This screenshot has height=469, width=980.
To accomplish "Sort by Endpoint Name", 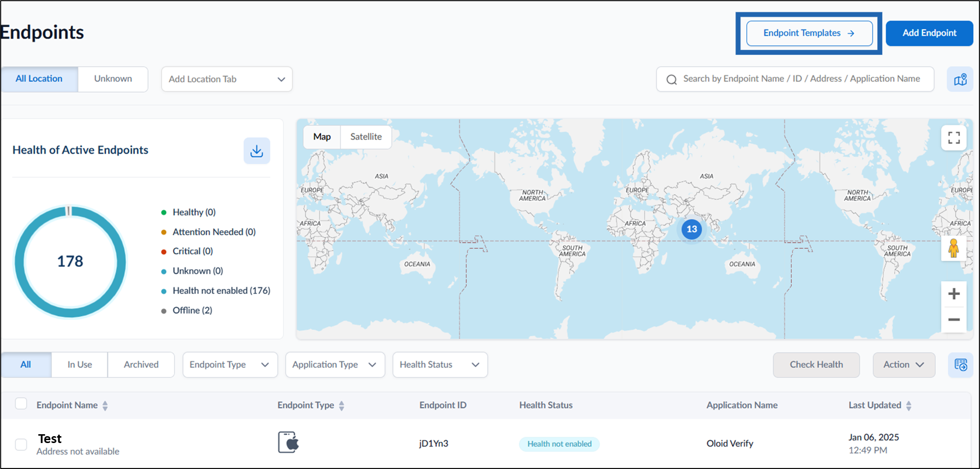I will [105, 406].
